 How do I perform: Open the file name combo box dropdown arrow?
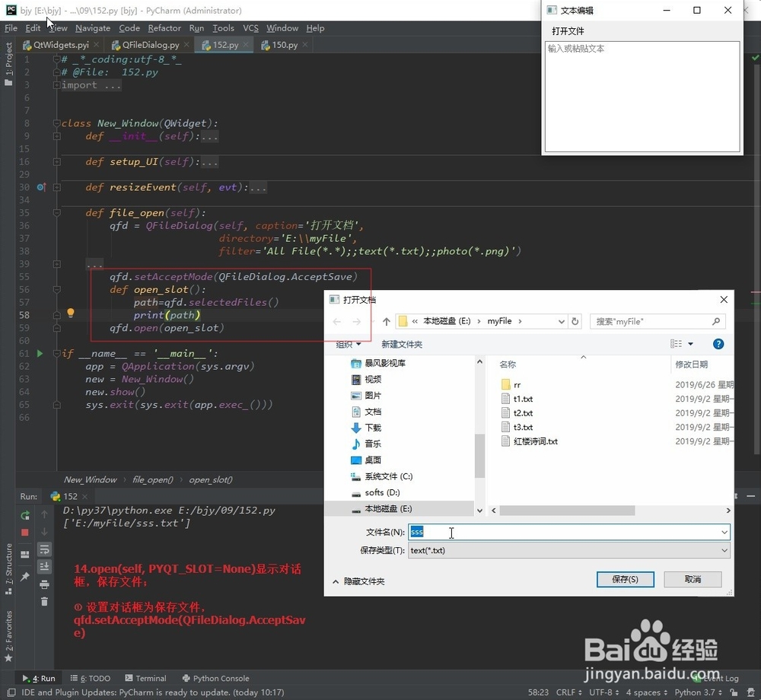724,532
